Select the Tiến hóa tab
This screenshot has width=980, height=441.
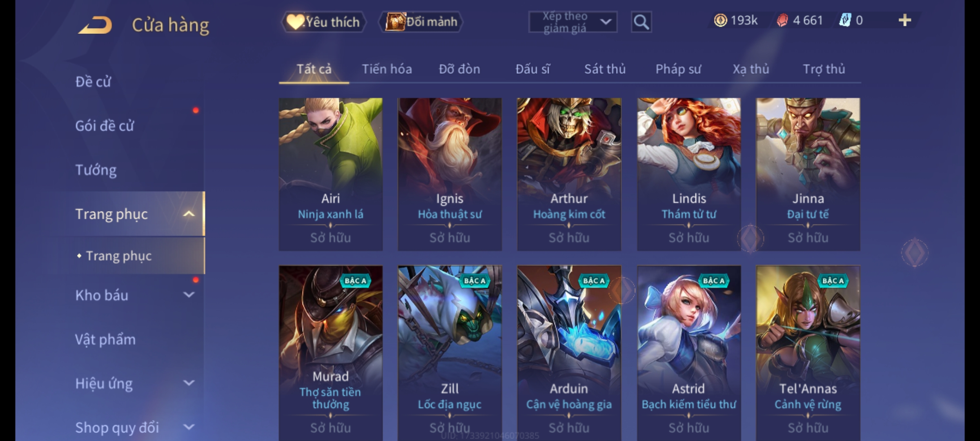pos(387,69)
